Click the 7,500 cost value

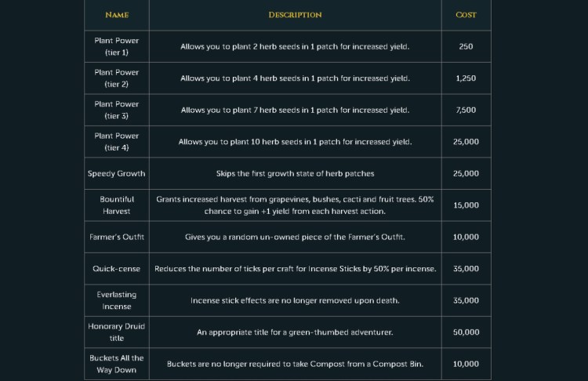point(466,111)
